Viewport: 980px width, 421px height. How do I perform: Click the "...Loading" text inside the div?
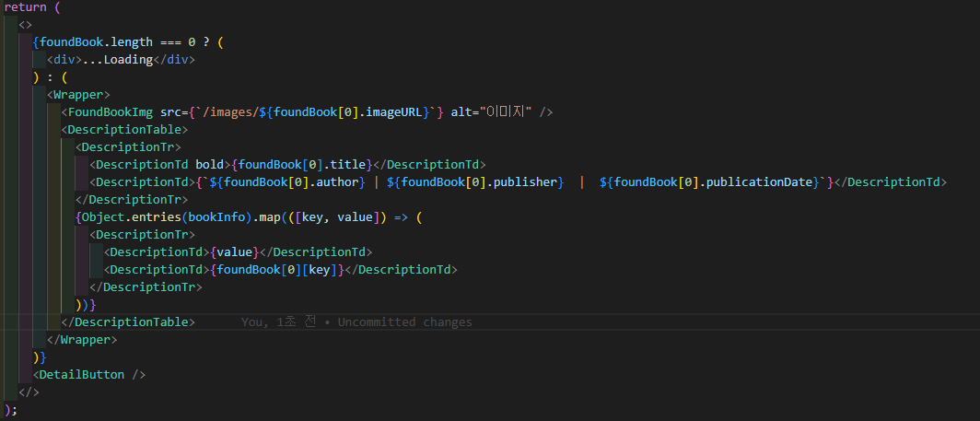118,60
